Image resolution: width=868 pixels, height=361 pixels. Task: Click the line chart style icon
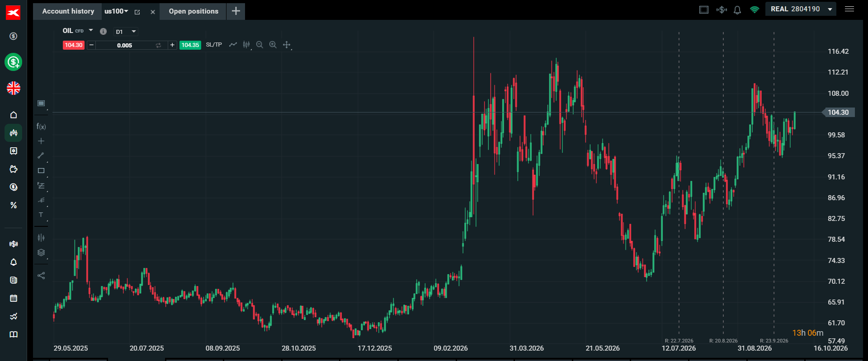(x=233, y=45)
